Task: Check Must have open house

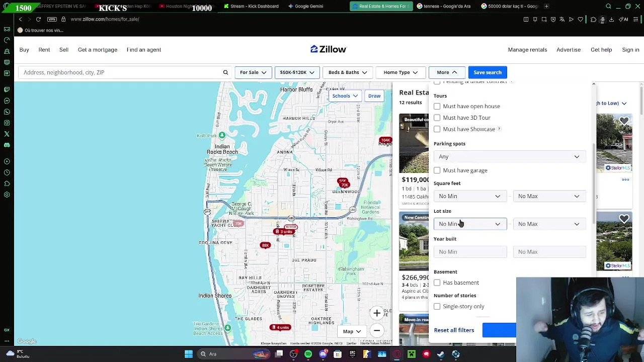Action: (437, 106)
